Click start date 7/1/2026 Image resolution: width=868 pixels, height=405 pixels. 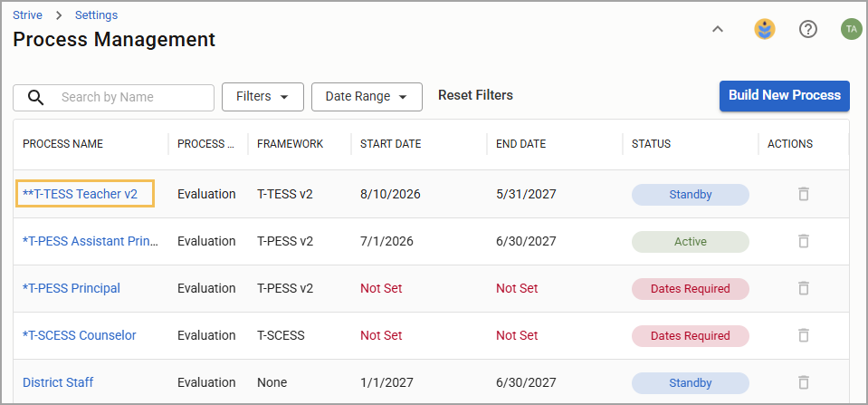pyautogui.click(x=386, y=241)
